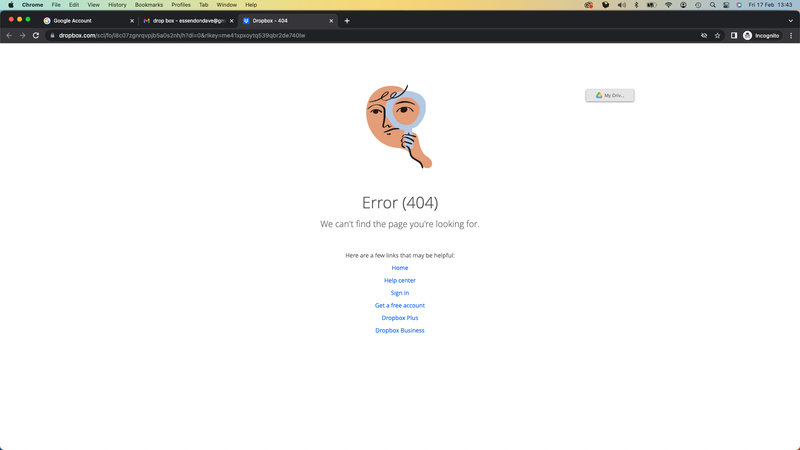Click the user account menu bar icon
800x450 pixels.
(x=683, y=5)
